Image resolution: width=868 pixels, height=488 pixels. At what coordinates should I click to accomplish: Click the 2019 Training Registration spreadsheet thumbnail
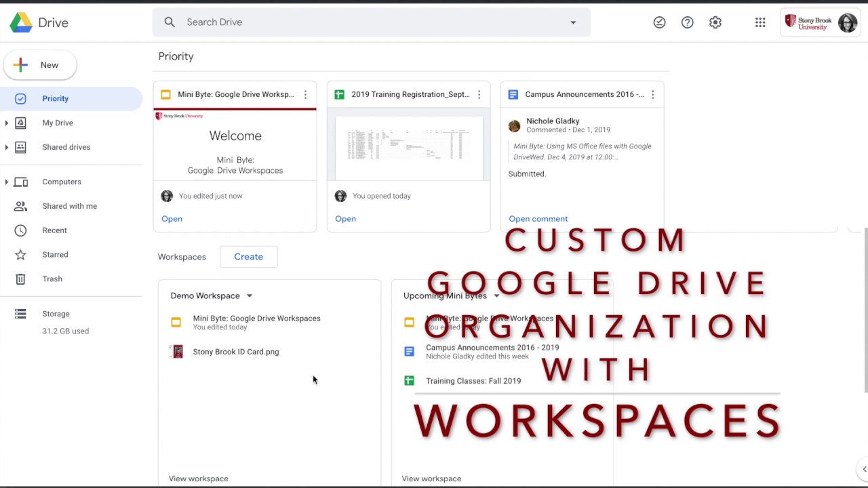(408, 146)
